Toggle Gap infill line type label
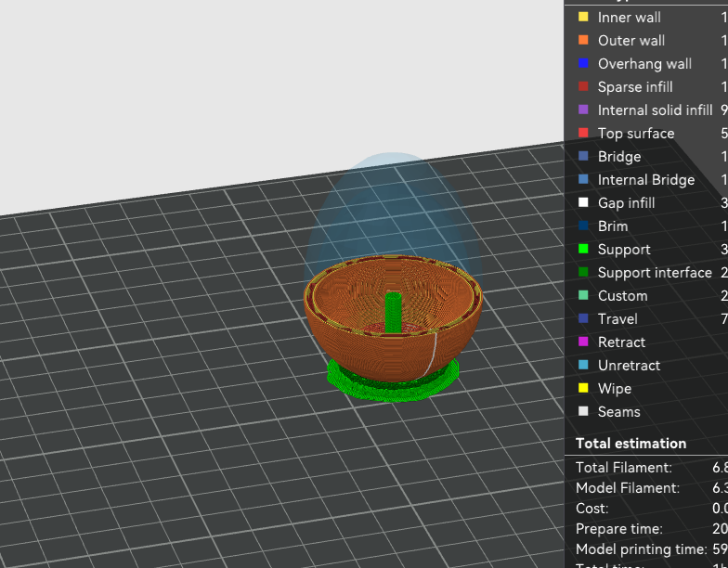Image resolution: width=728 pixels, height=568 pixels. click(626, 203)
